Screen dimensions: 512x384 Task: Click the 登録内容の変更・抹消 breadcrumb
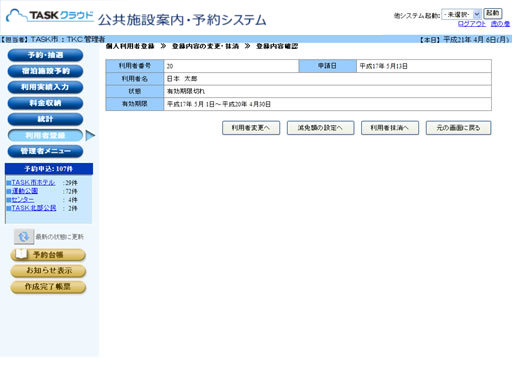coord(205,46)
